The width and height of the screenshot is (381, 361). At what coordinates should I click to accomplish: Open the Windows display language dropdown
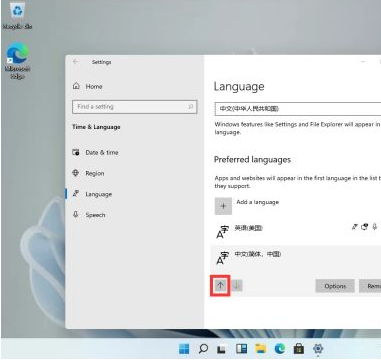[x=298, y=109]
